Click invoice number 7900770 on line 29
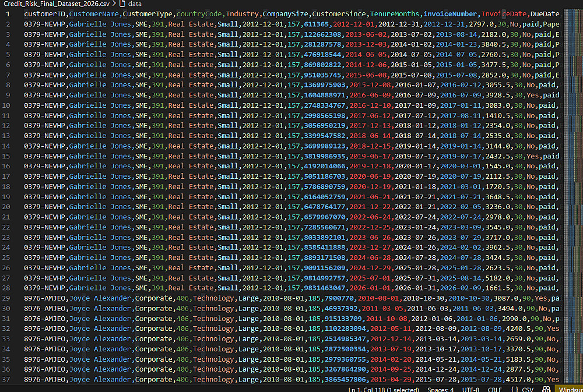Image resolution: width=583 pixels, height=392 pixels. pyautogui.click(x=339, y=298)
